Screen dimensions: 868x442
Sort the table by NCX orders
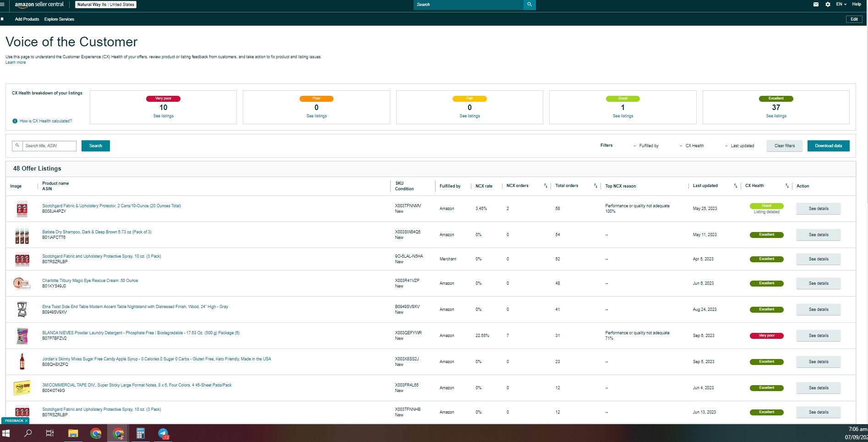tap(546, 186)
